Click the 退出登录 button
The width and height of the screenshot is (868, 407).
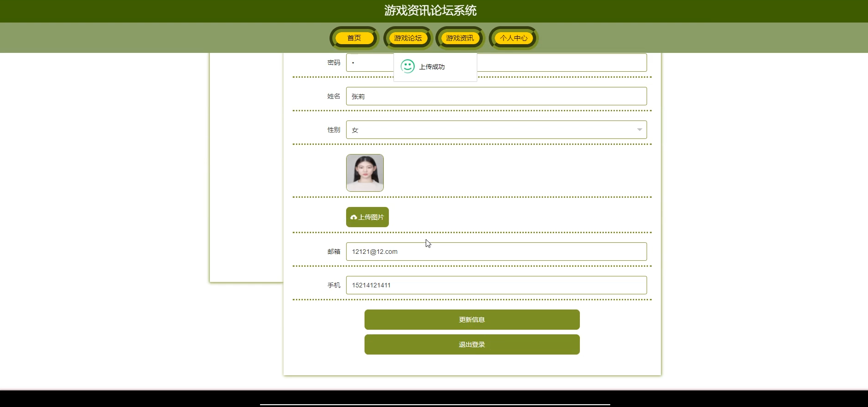[472, 344]
